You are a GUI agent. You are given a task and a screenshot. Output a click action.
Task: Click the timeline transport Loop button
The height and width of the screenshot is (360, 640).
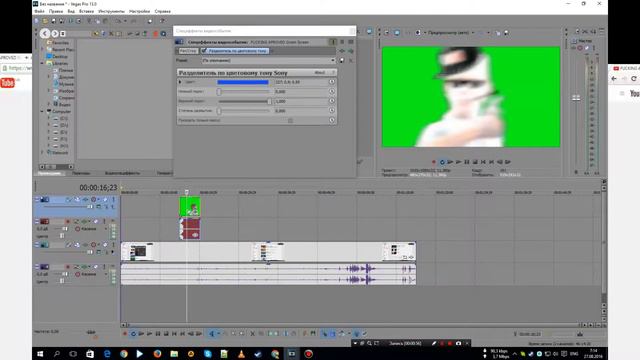pos(133,334)
